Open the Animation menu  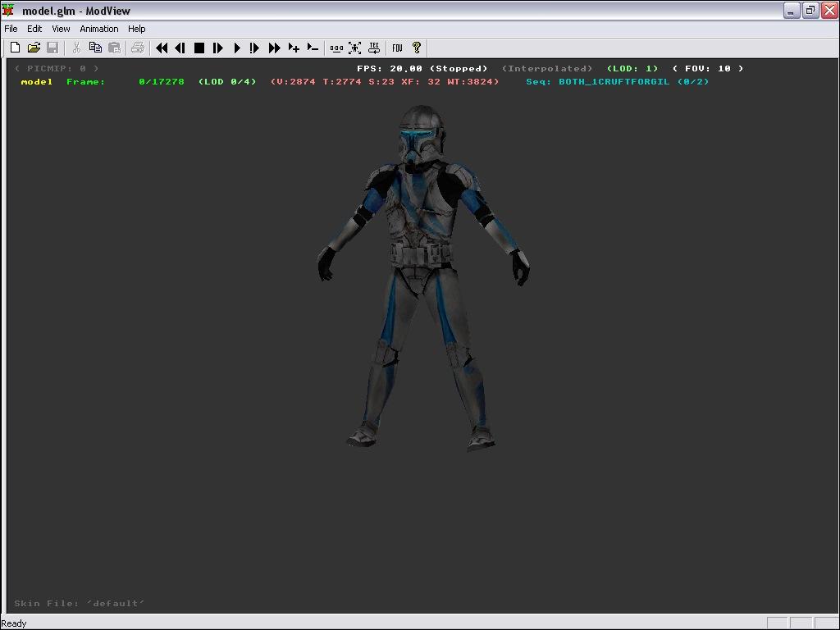click(99, 29)
